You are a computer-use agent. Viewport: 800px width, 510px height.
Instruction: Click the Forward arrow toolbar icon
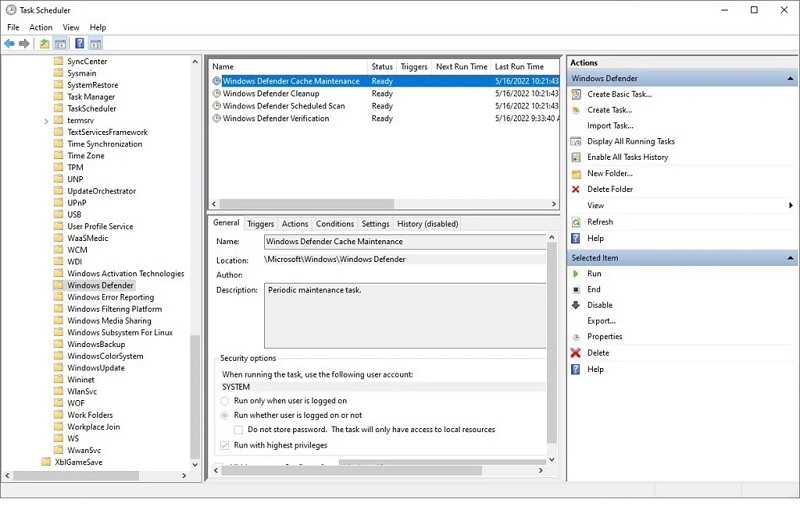pyautogui.click(x=24, y=44)
